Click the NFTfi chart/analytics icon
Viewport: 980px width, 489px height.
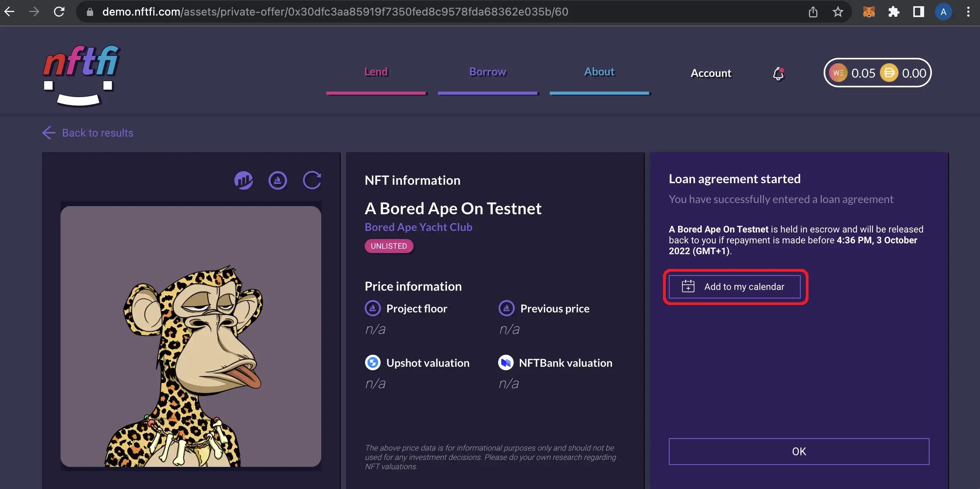[243, 181]
